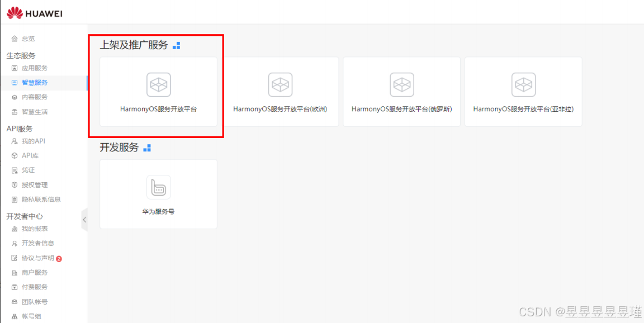
Task: Click the 我的报表 sidebar text
Action: (x=35, y=229)
